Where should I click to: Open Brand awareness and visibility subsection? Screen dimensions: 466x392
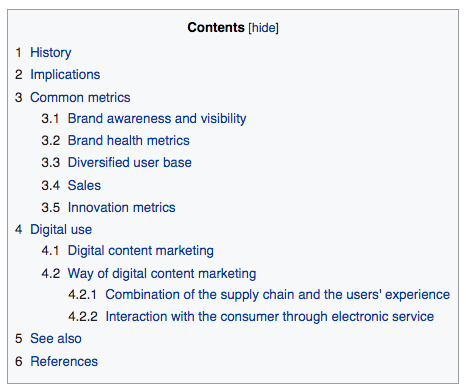click(x=157, y=118)
